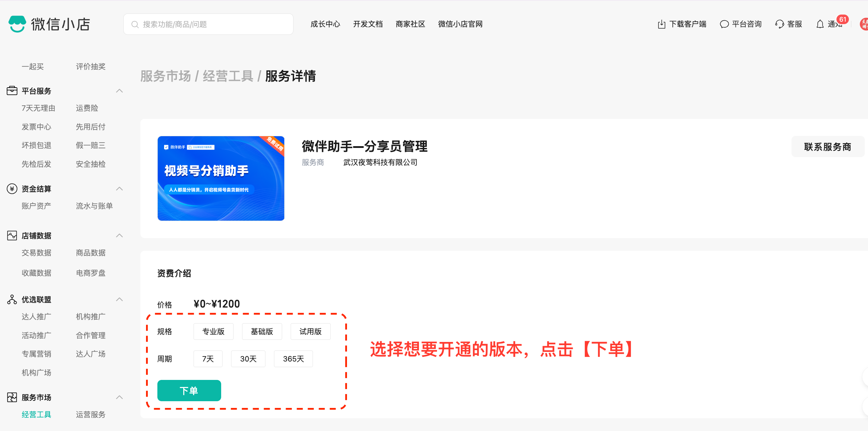
Task: Open the 经营工具 sidebar item
Action: tap(37, 414)
